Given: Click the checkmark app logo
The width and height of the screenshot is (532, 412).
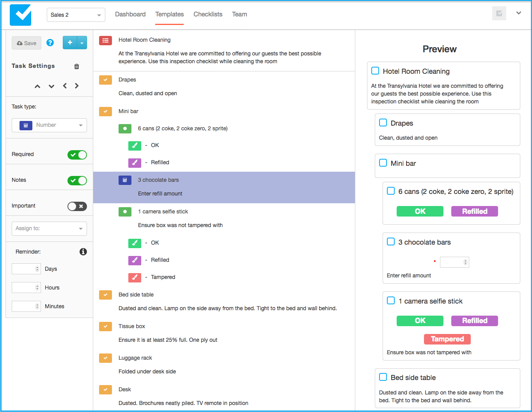Looking at the screenshot, I should point(20,15).
